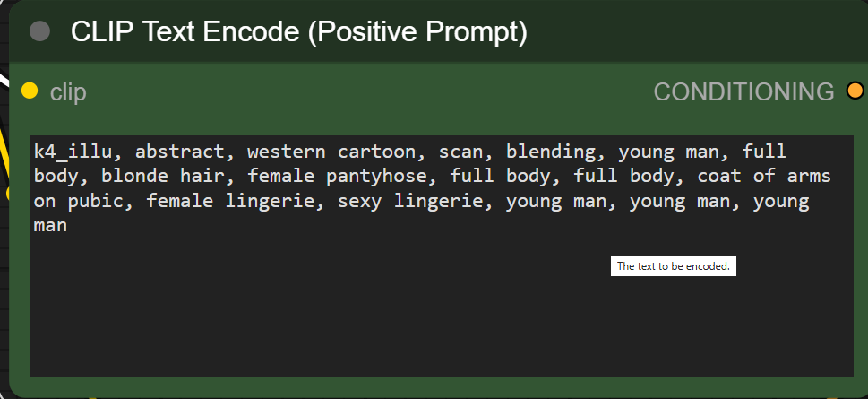Select the CLIP Text Encode title text
868x399 pixels.
click(x=298, y=32)
